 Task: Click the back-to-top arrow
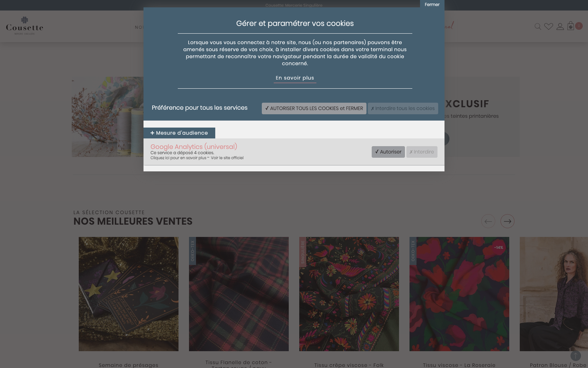(x=575, y=355)
